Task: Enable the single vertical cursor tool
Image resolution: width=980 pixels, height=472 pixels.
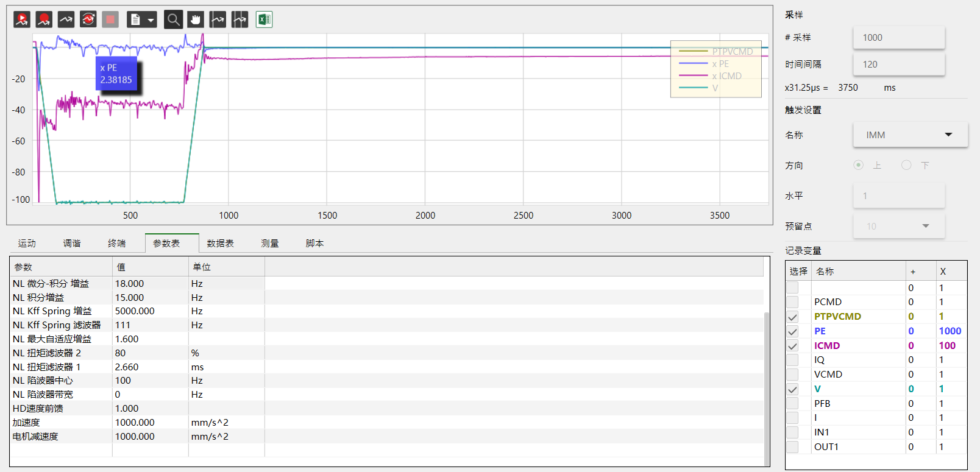Action: click(x=218, y=19)
